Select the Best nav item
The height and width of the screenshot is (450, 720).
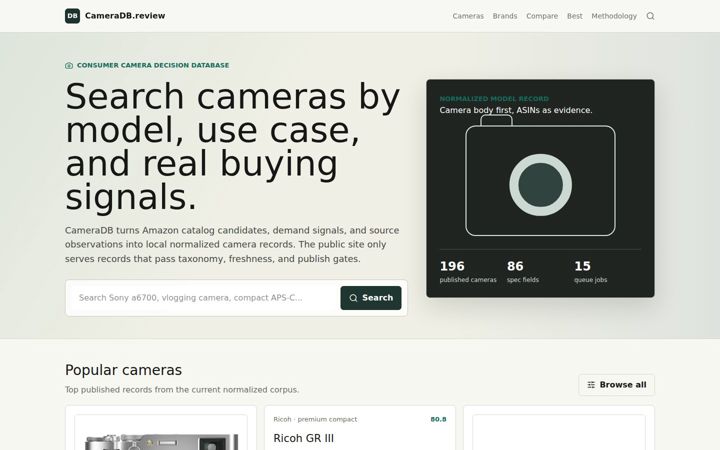coord(574,16)
